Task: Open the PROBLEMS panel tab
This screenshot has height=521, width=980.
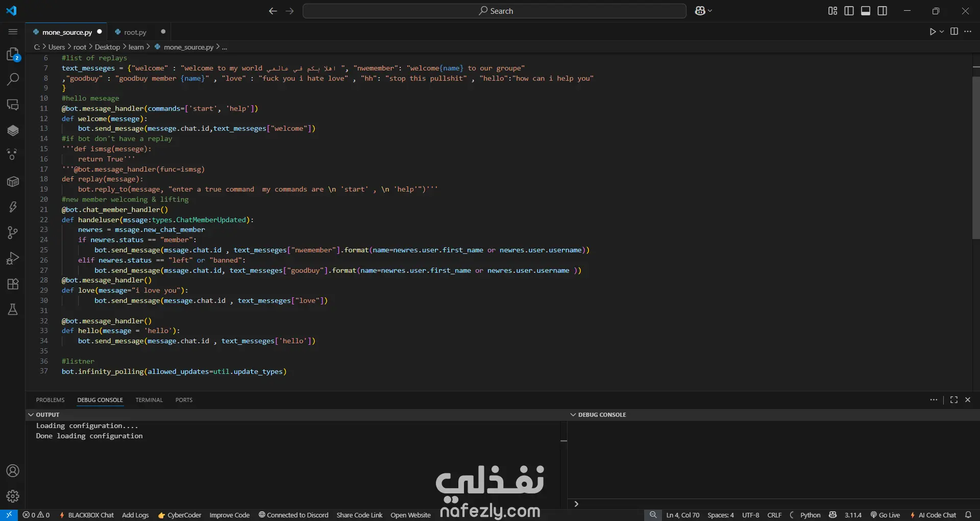Action: [50, 400]
